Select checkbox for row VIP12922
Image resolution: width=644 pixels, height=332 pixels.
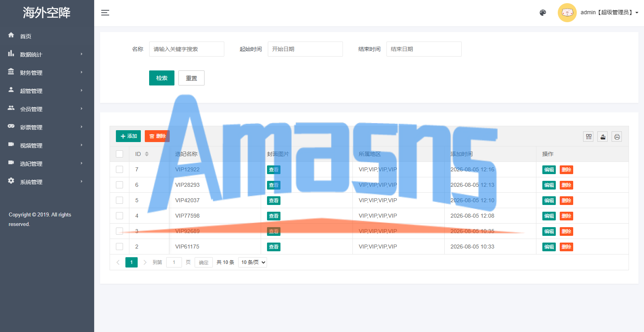point(119,169)
